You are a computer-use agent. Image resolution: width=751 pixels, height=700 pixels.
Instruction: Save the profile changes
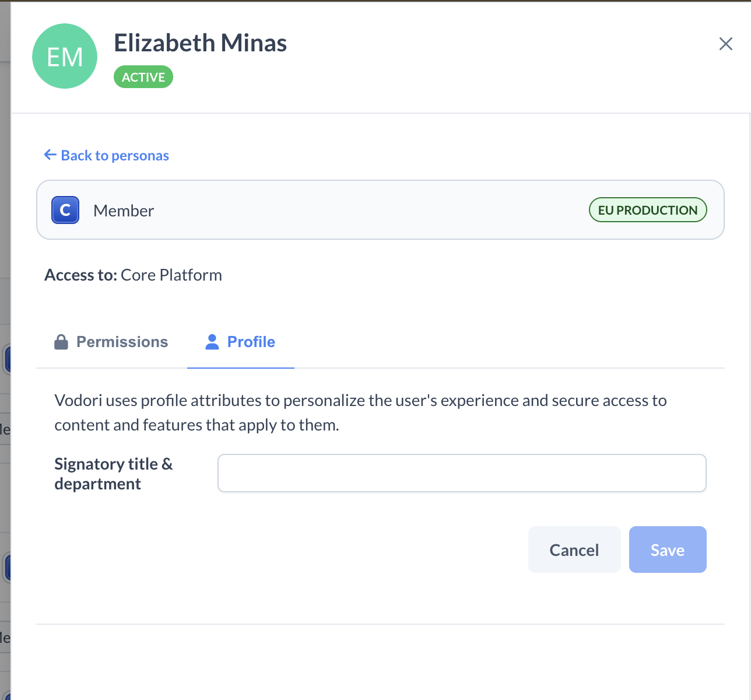667,549
